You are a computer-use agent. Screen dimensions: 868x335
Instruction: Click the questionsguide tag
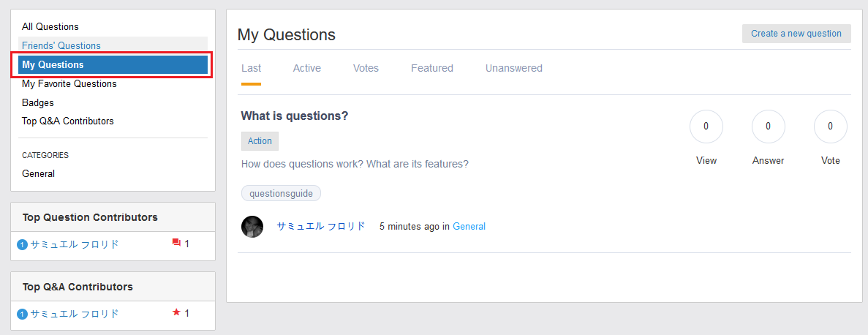[x=281, y=194]
